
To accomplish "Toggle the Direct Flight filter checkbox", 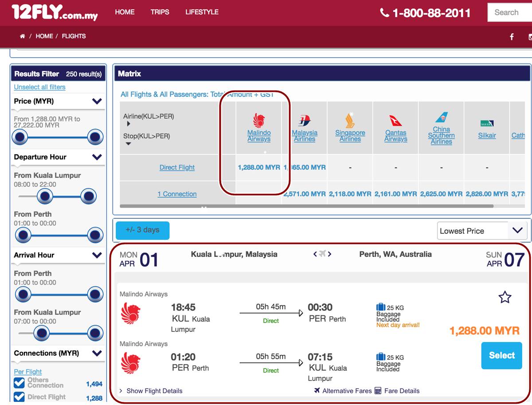I will pyautogui.click(x=19, y=396).
